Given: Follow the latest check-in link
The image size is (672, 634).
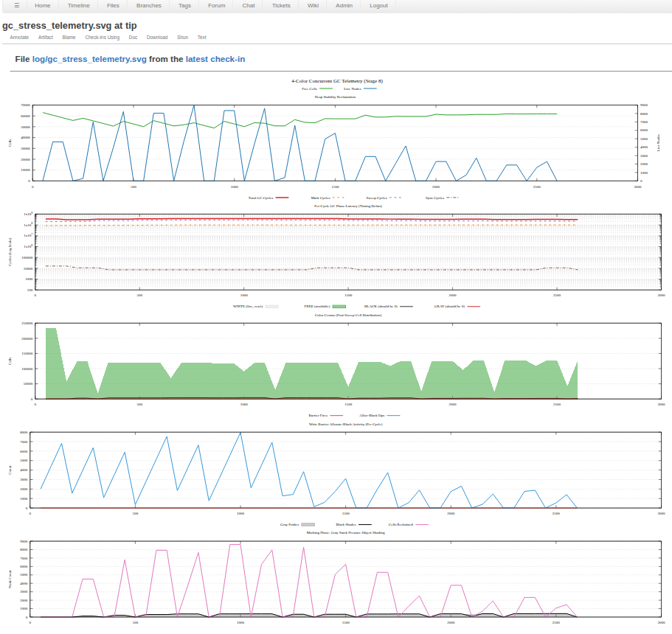Looking at the screenshot, I should pyautogui.click(x=215, y=59).
